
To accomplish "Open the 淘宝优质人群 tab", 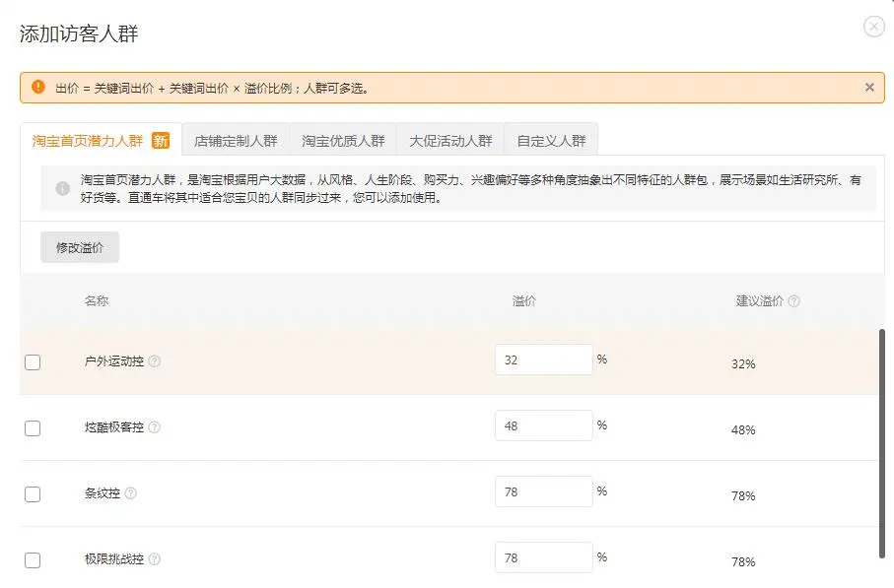I will pyautogui.click(x=343, y=141).
